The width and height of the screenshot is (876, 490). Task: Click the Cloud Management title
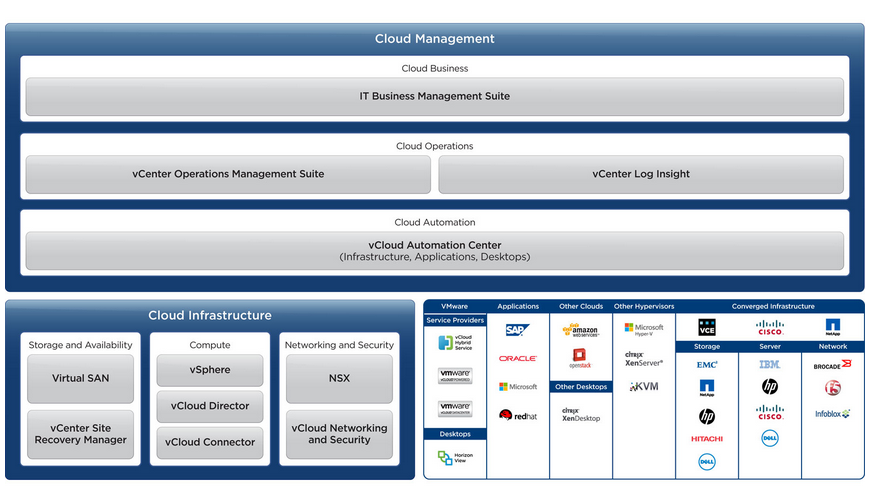click(x=435, y=39)
